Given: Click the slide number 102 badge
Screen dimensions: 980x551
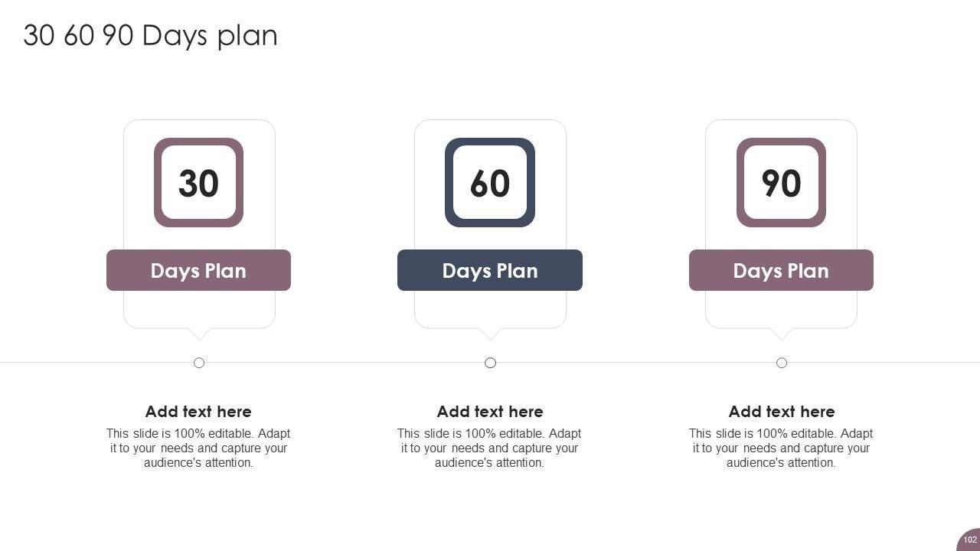Looking at the screenshot, I should point(970,540).
